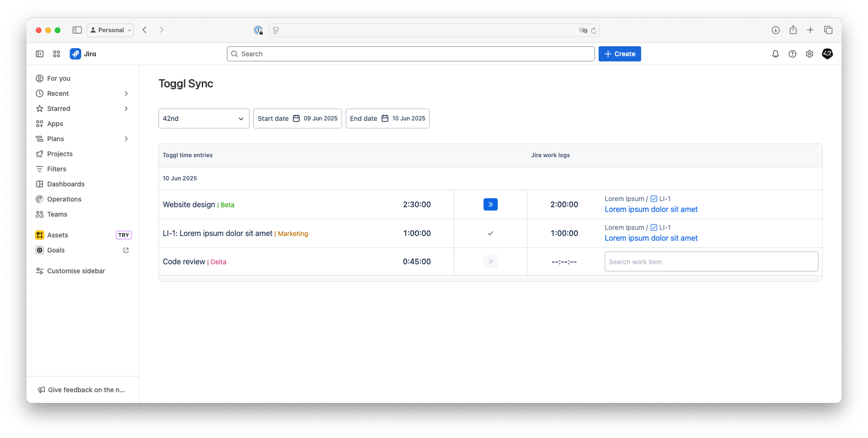Click the Jira search field

[411, 54]
